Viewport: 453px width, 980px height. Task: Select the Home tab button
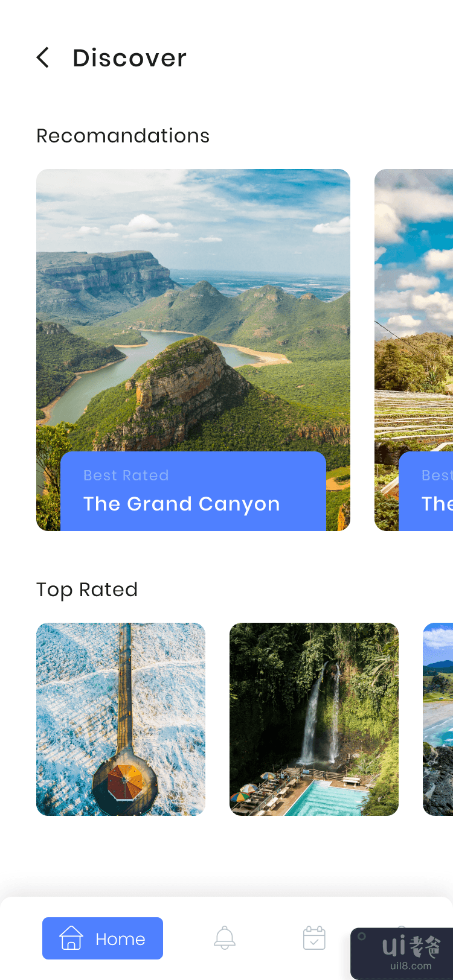point(103,938)
